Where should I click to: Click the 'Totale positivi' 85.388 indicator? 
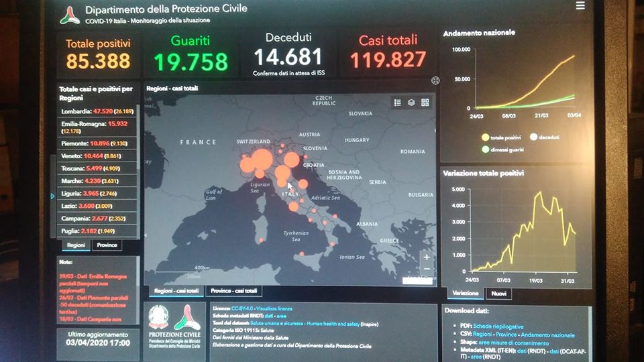(x=98, y=54)
